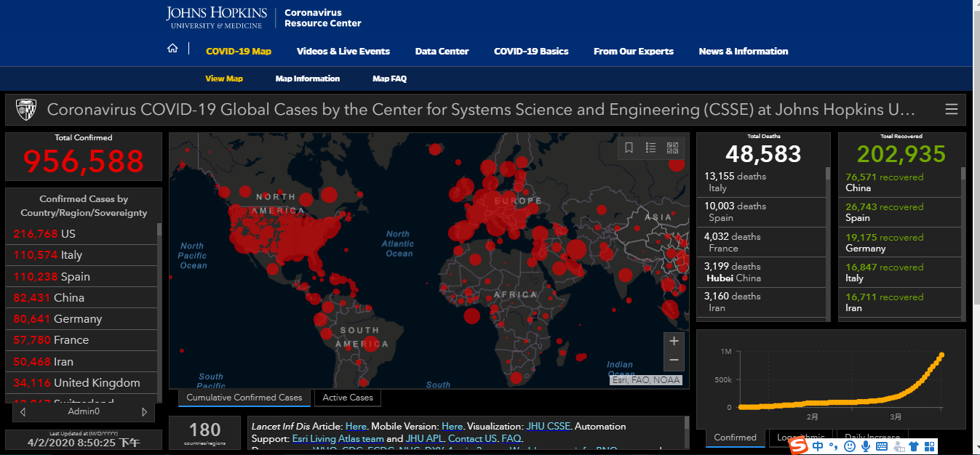Select France with 57,780 confirmed cases
Viewport: 980px width, 455px height.
[81, 340]
